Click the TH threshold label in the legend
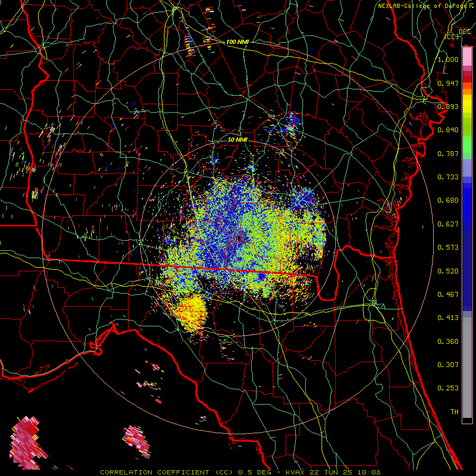Screen dimensions: 476x476 tap(454, 411)
